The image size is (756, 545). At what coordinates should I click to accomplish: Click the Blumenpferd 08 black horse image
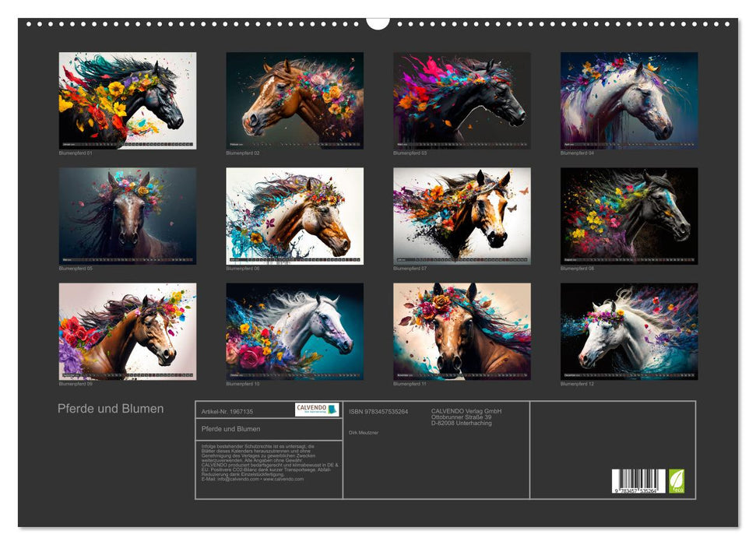click(x=629, y=216)
